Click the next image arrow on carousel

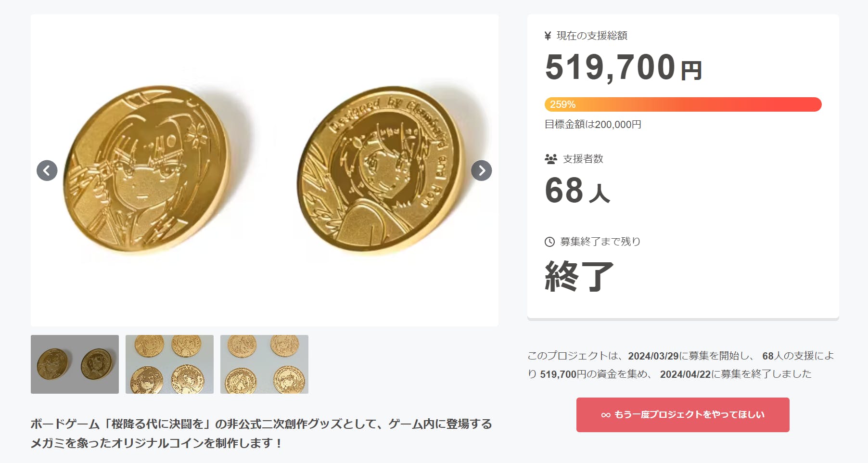tap(481, 170)
